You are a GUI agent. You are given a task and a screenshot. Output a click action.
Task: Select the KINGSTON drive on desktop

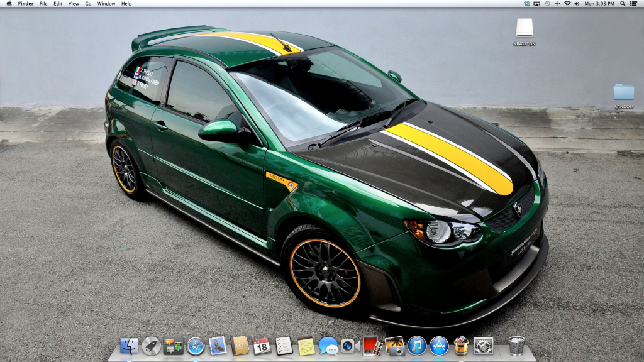(x=524, y=29)
